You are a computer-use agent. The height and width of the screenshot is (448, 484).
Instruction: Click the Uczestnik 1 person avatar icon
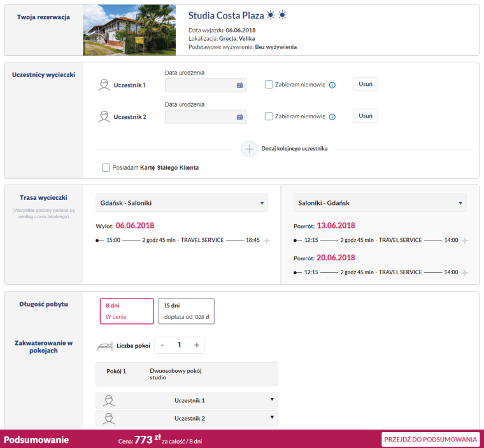pyautogui.click(x=104, y=85)
